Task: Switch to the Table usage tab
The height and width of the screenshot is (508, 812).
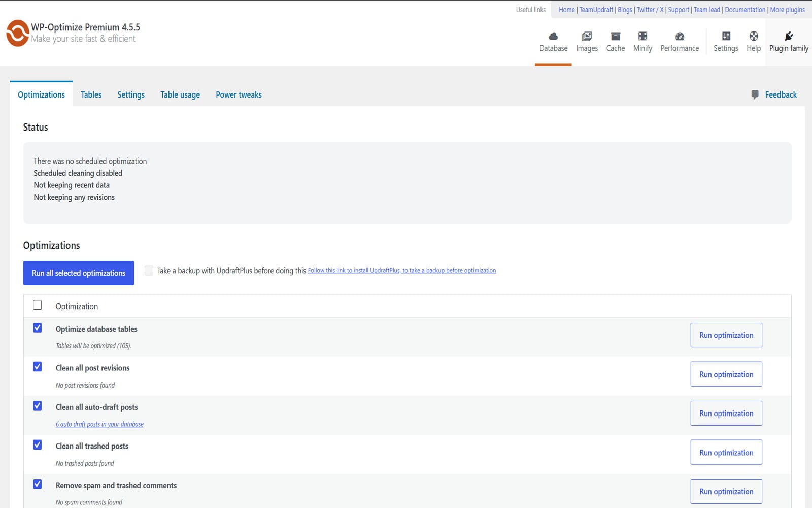Action: [180, 94]
